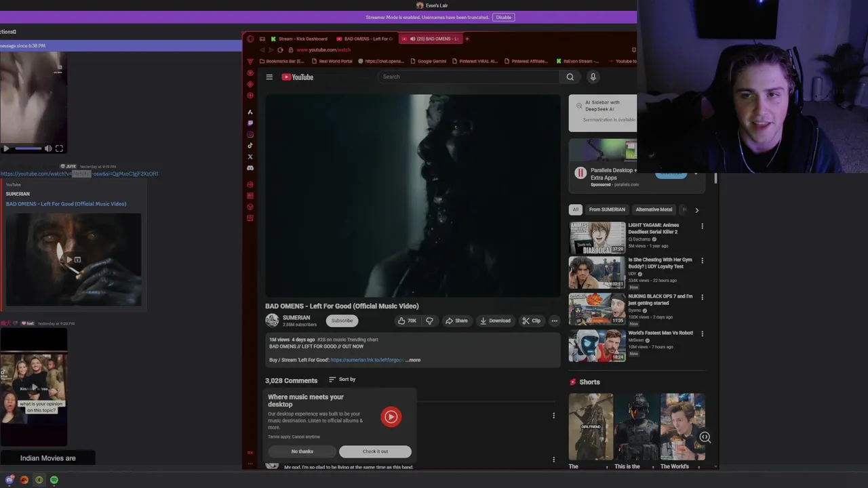Pause the Parallels Desktop sponsored ad
This screenshot has width=868, height=488.
pos(580,173)
